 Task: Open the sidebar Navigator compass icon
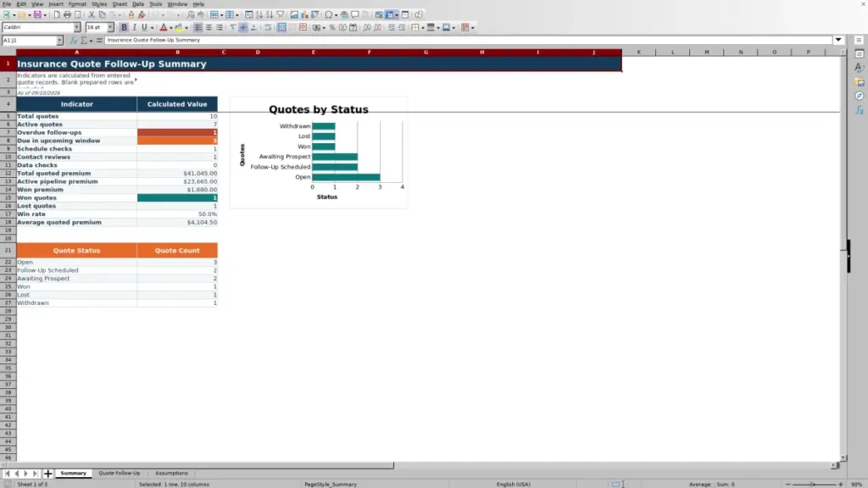click(x=860, y=97)
